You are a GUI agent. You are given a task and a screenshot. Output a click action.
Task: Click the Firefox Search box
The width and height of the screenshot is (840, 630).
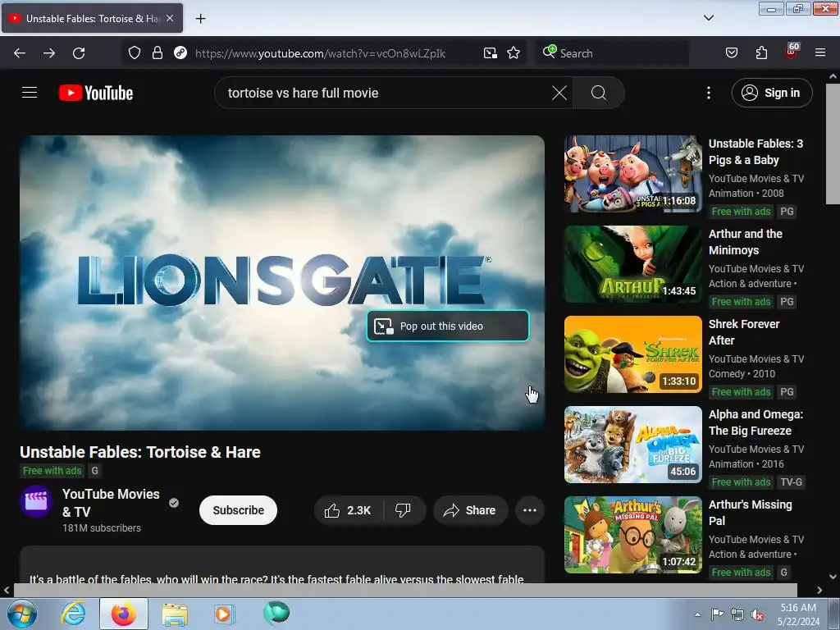612,53
